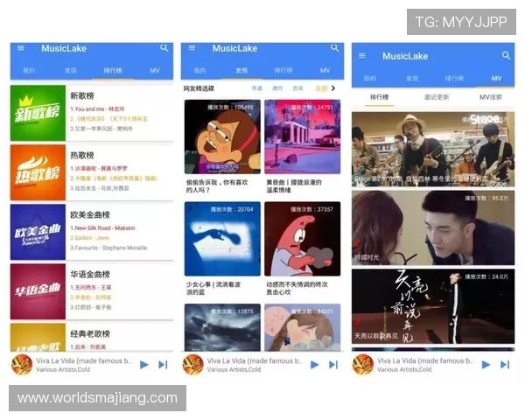Select 排行榜 tab on the left screen

click(x=113, y=71)
